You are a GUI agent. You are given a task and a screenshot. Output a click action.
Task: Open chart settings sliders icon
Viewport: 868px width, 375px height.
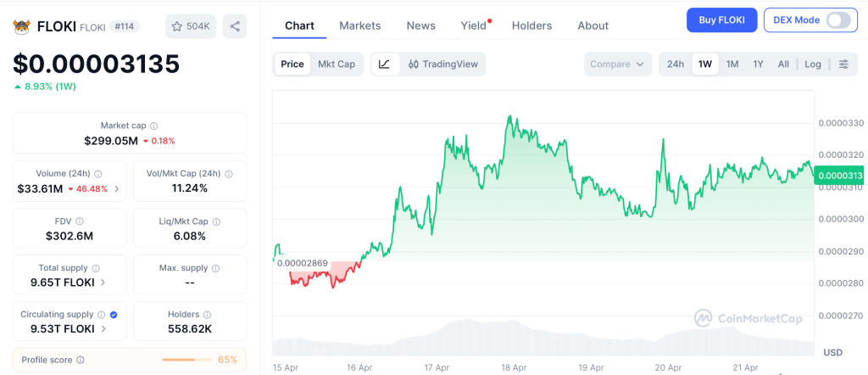click(843, 64)
